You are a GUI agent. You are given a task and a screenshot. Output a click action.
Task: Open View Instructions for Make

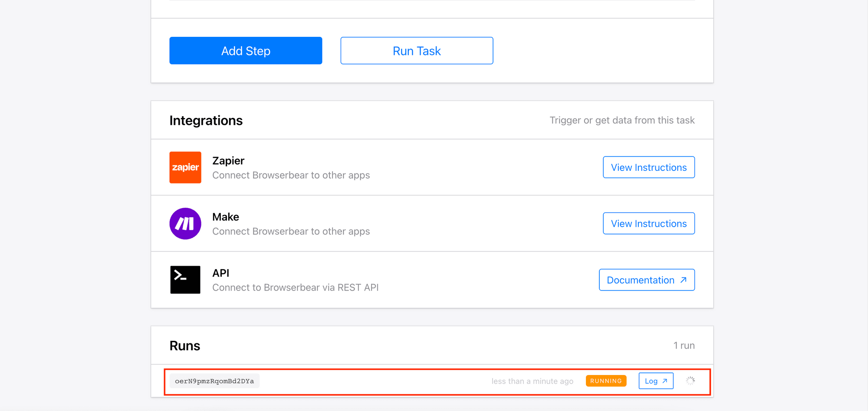[x=648, y=223]
